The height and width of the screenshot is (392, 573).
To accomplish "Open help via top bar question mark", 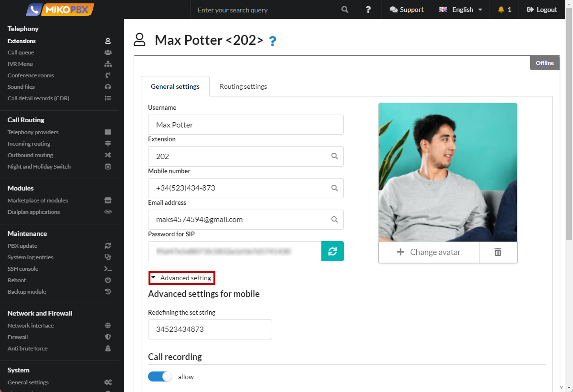I will point(368,10).
